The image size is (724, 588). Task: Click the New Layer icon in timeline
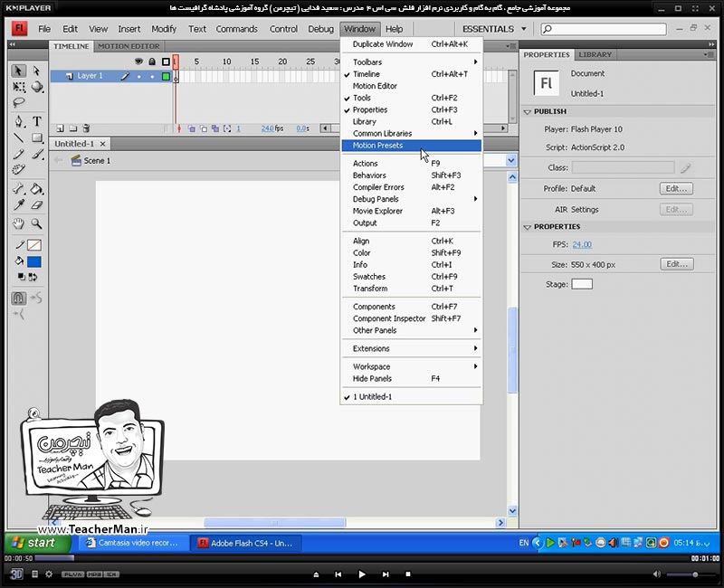(x=60, y=128)
